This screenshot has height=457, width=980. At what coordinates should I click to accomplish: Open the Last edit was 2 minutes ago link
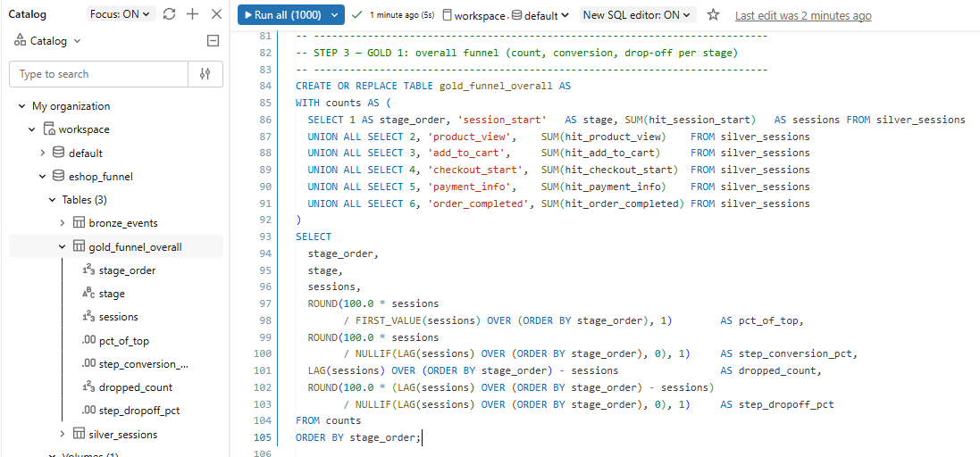point(803,15)
